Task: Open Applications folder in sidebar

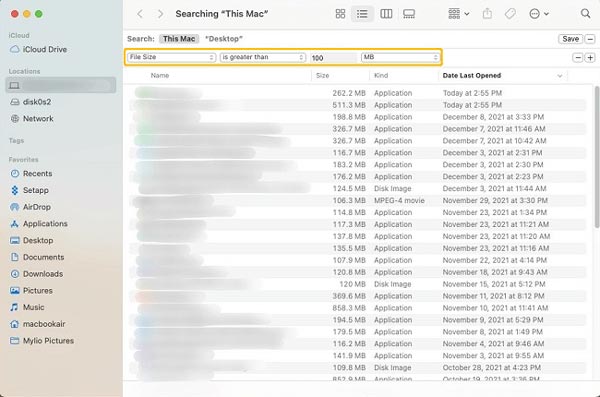Action: (38, 224)
